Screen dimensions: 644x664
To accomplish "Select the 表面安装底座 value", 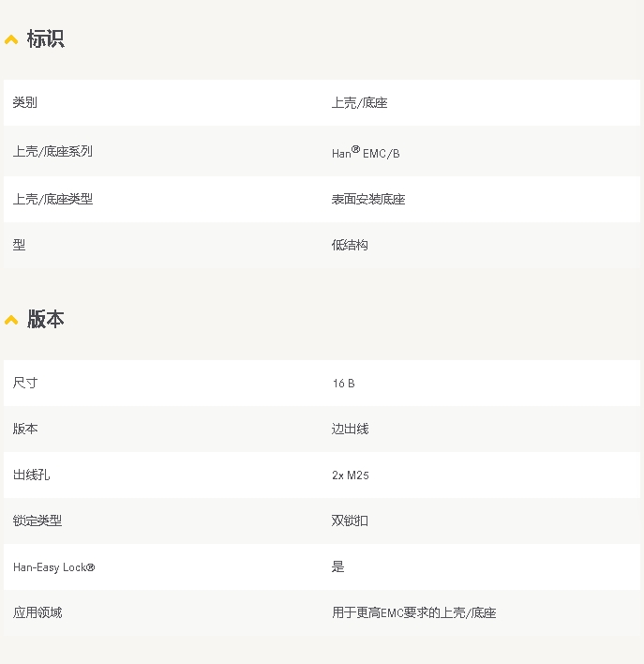I will 368,199.
